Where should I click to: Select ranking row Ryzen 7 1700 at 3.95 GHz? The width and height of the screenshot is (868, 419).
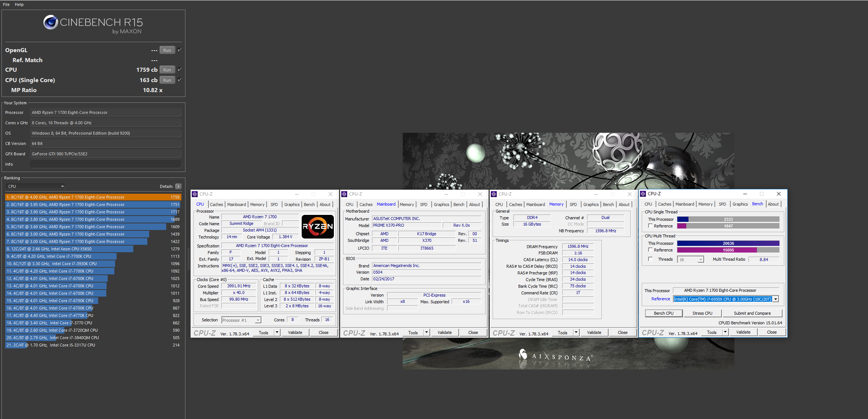[93, 205]
